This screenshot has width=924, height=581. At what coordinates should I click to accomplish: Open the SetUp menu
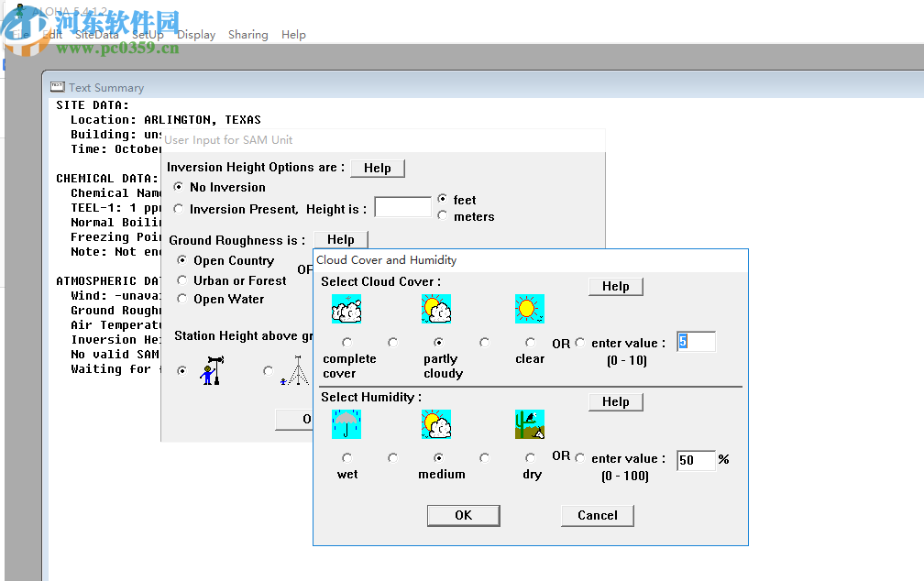point(148,35)
